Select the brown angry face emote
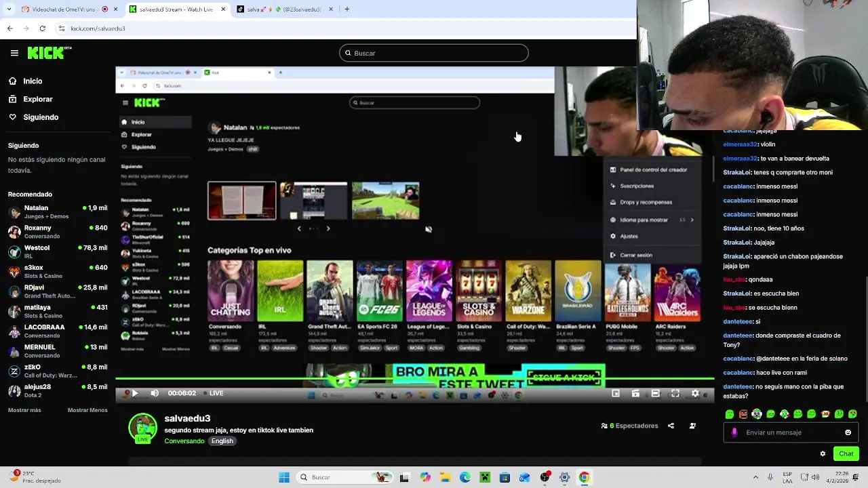Image resolution: width=868 pixels, height=488 pixels. pos(743,414)
